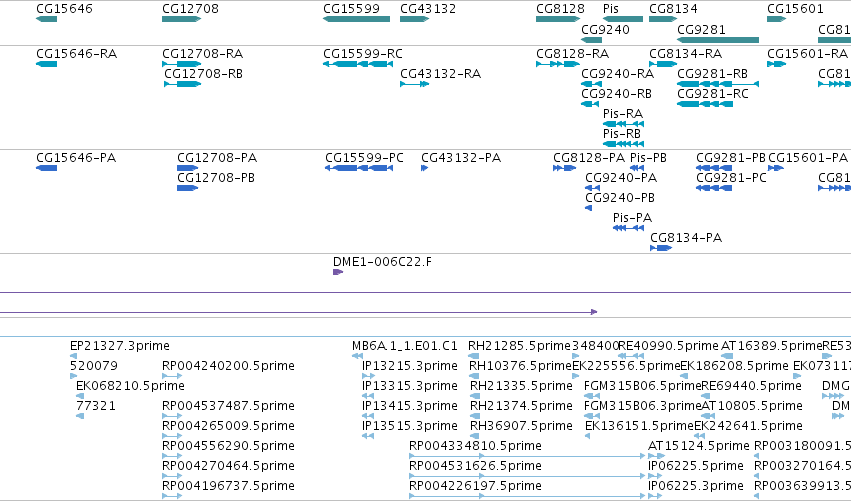Select the long CG9281 gene bar
851x501 pixels.
pyautogui.click(x=717, y=40)
